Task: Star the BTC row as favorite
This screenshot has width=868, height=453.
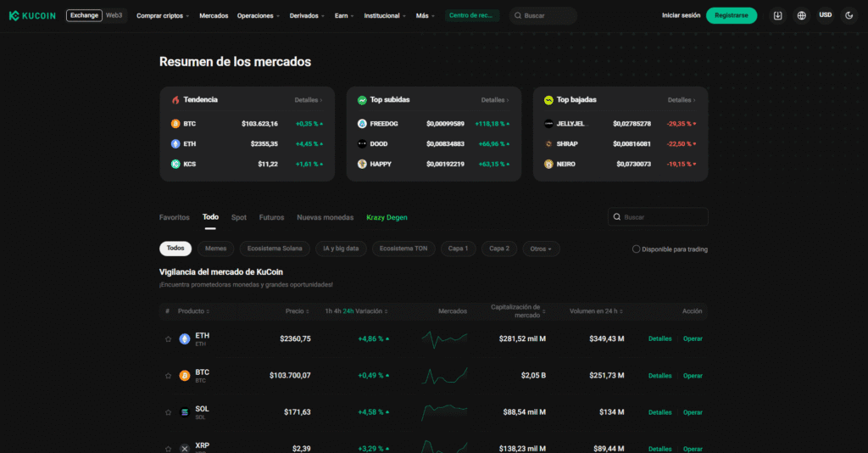Action: (x=168, y=376)
